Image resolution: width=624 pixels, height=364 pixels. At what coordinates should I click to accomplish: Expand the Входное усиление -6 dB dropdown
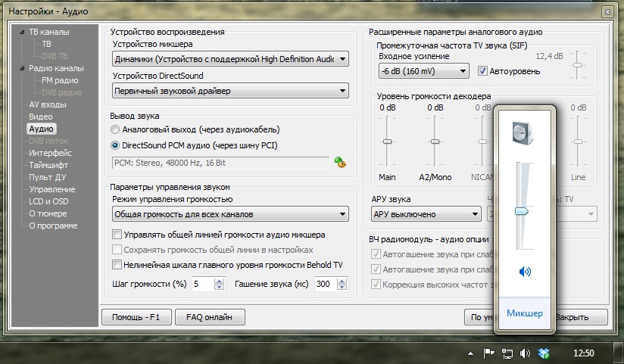(x=423, y=71)
